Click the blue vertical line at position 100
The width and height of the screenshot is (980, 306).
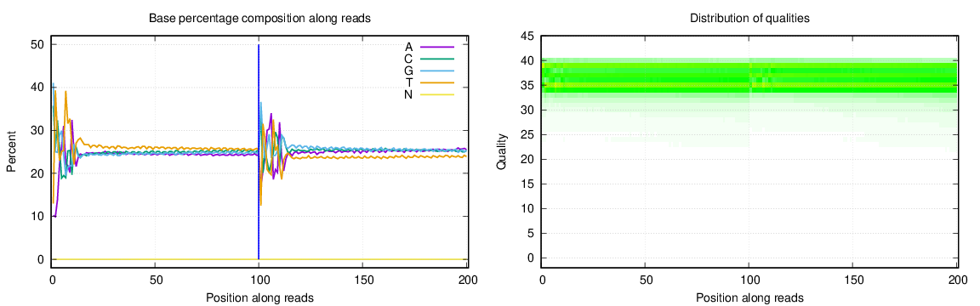259,152
